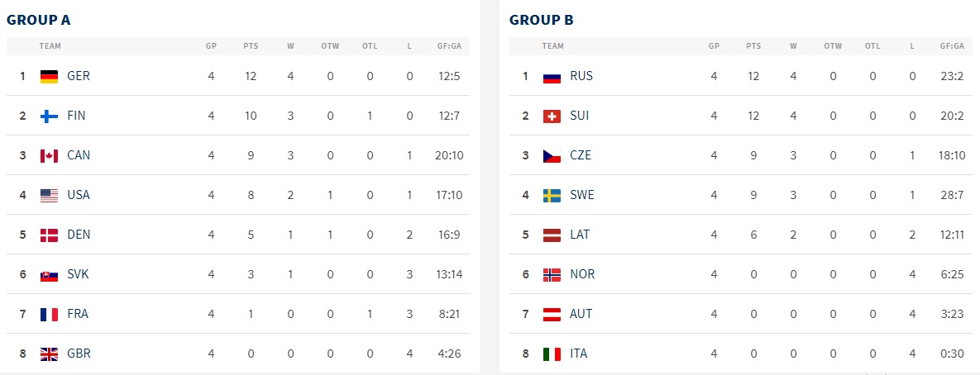Click the Finland flag icon
The image size is (980, 375).
click(x=49, y=116)
